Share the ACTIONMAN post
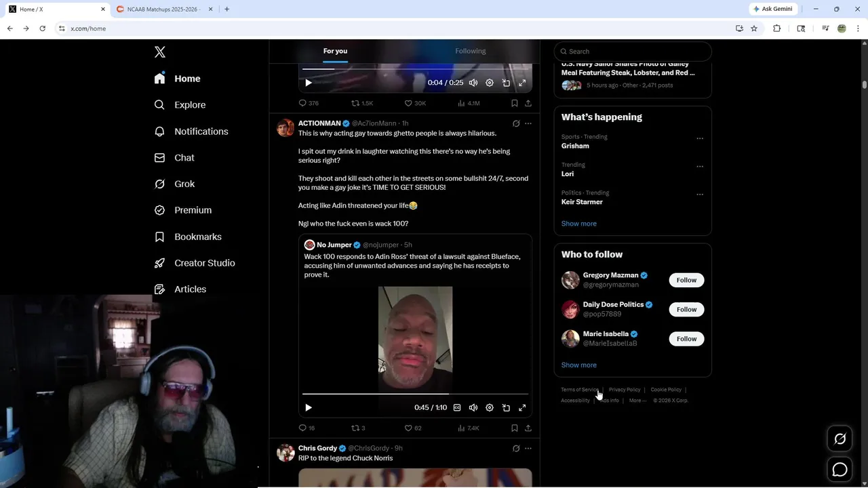This screenshot has height=488, width=868. click(x=528, y=428)
